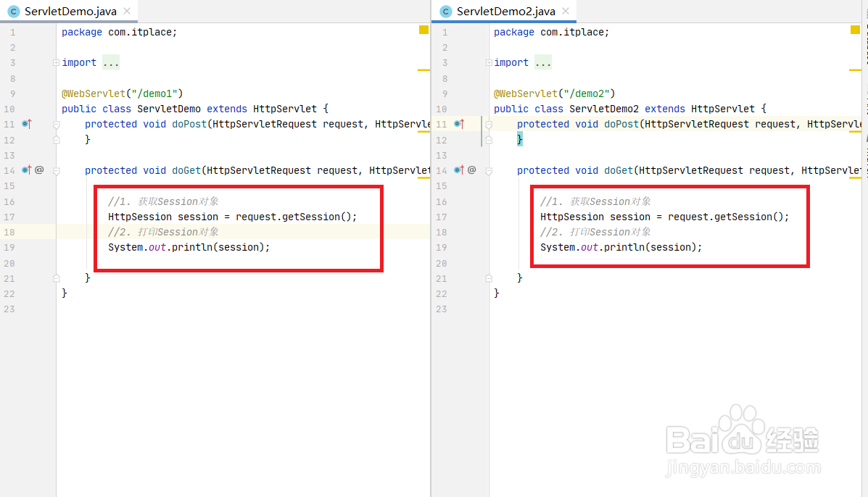Click line number 11 in ServletDemo2.java gutter
Viewport: 868px width, 497px height.
point(441,125)
